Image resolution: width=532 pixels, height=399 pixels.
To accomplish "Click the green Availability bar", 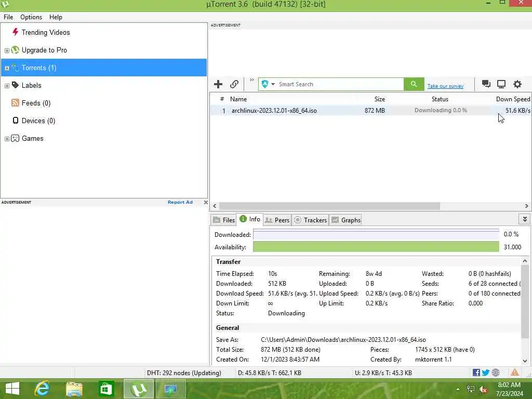I will (x=376, y=247).
